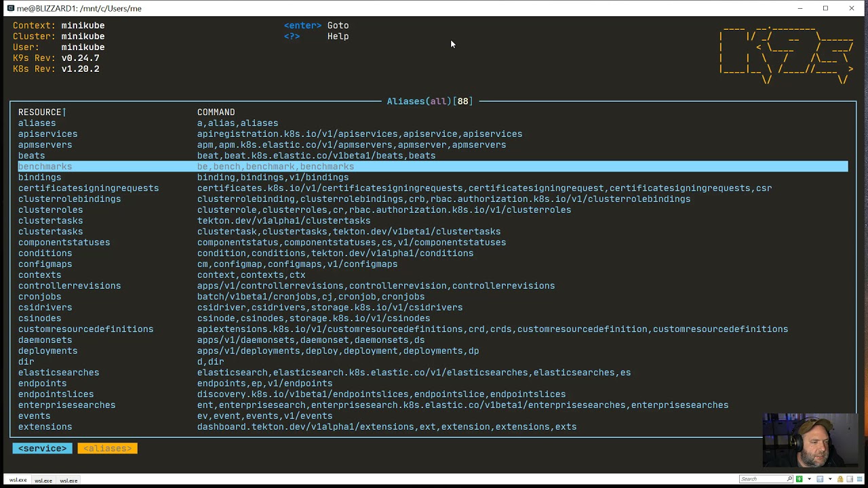Select the csinodes row

[433, 318]
